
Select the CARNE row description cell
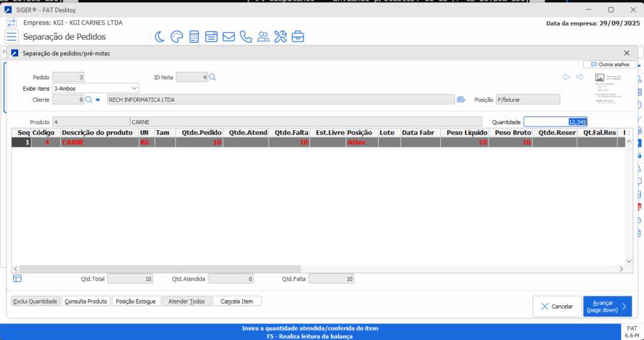[x=100, y=142]
